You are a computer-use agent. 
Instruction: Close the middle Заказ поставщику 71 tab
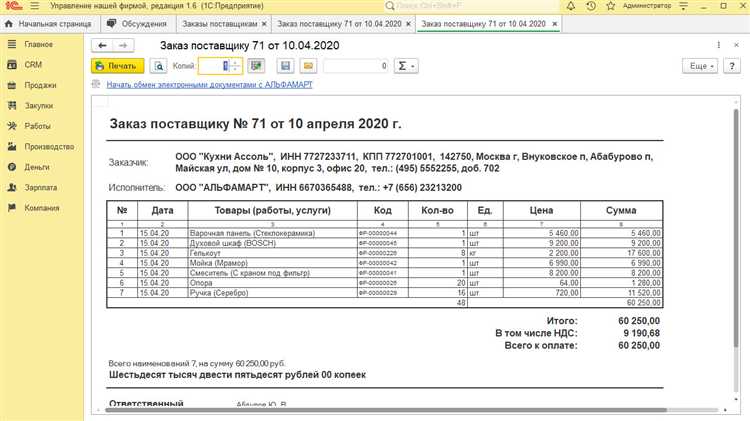coord(408,23)
